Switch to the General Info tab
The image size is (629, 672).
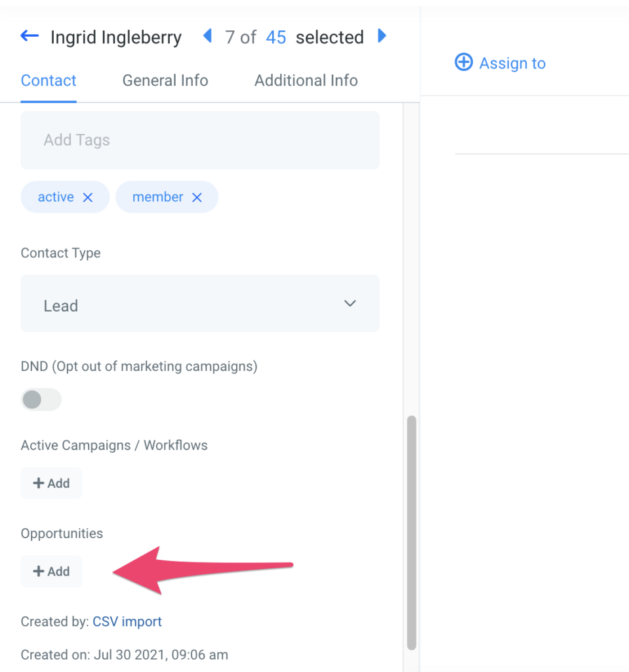coord(165,81)
